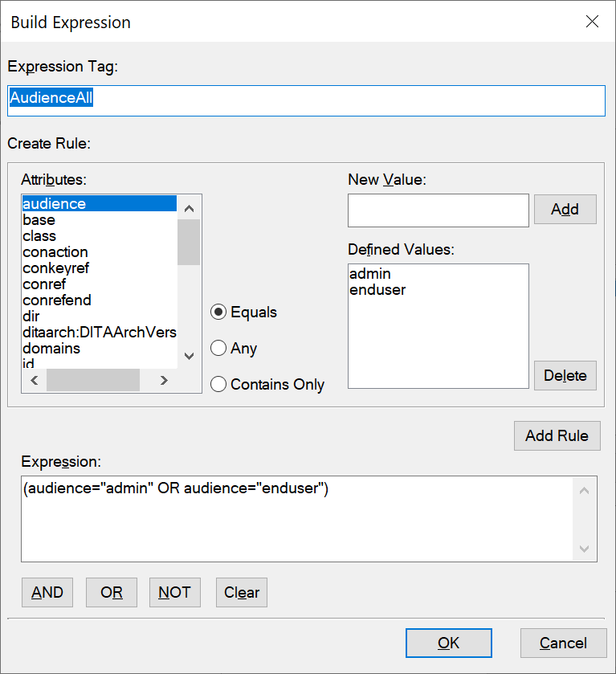Click the Add Rule button
This screenshot has width=616, height=674.
tap(557, 436)
